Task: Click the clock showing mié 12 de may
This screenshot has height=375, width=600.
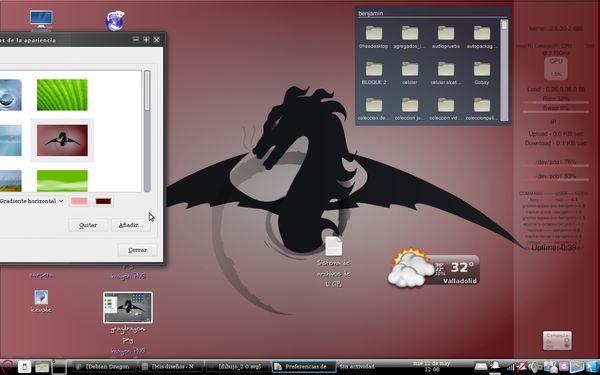Action: (x=432, y=367)
